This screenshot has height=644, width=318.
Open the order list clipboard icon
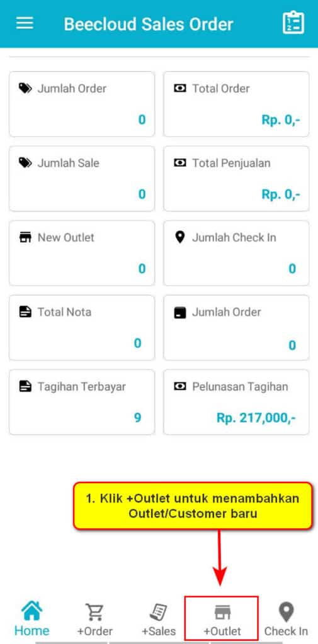pos(293,23)
